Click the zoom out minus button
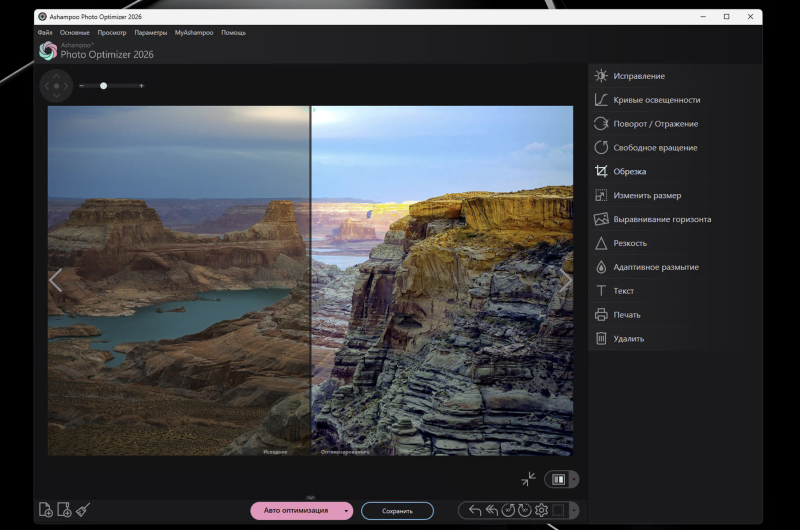Viewport: 800px width, 530px height. (82, 86)
